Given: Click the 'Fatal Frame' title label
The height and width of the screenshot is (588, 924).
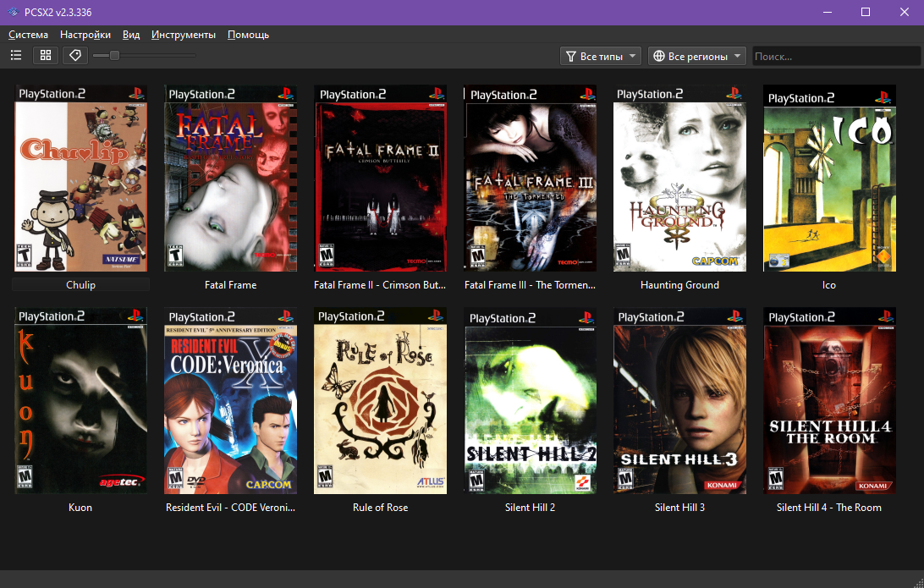Looking at the screenshot, I should [230, 284].
